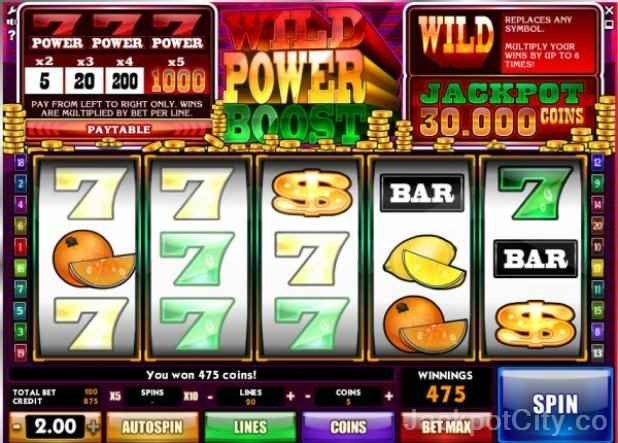Open the help question mark icon
Viewport: 618px width, 443px height.
point(11,35)
